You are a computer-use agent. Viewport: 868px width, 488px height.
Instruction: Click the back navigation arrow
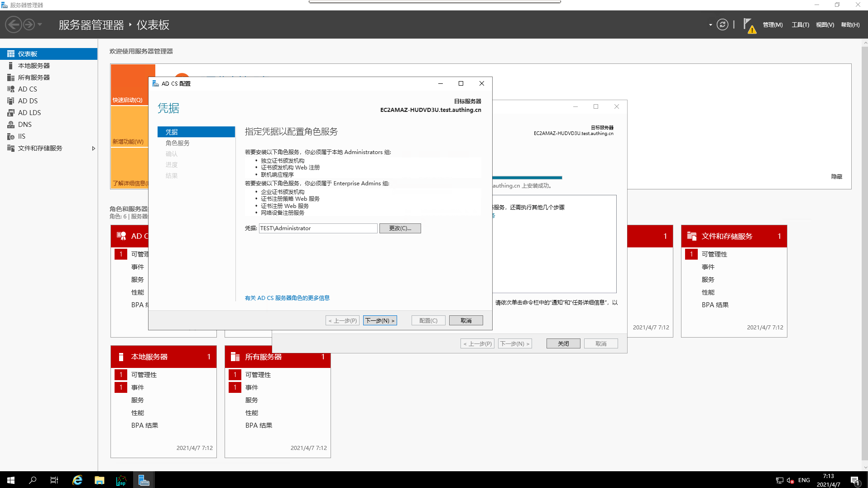(x=14, y=25)
